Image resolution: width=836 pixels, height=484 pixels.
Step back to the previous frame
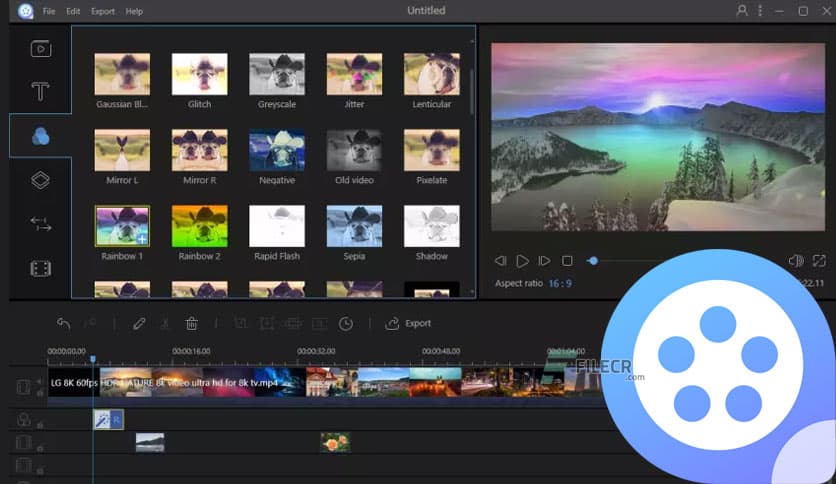(x=500, y=261)
